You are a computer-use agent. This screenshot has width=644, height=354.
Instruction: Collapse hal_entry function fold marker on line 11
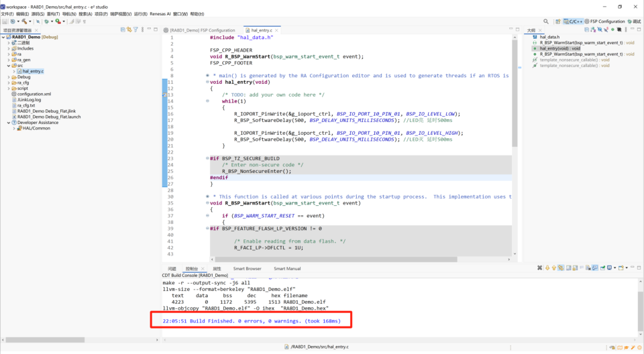tap(207, 82)
